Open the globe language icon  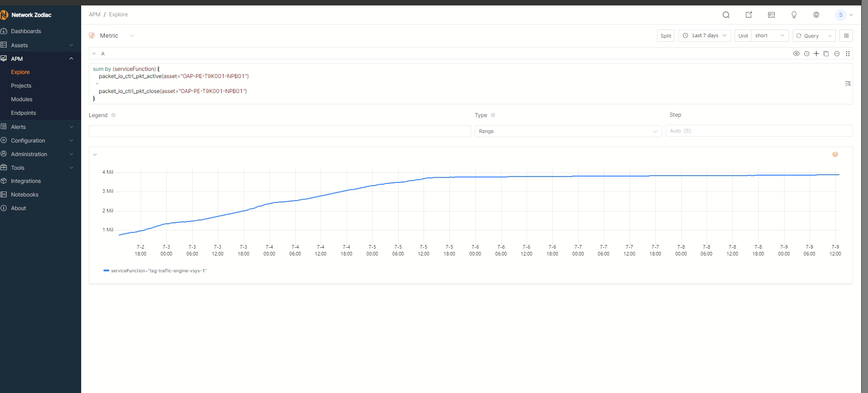tap(816, 15)
